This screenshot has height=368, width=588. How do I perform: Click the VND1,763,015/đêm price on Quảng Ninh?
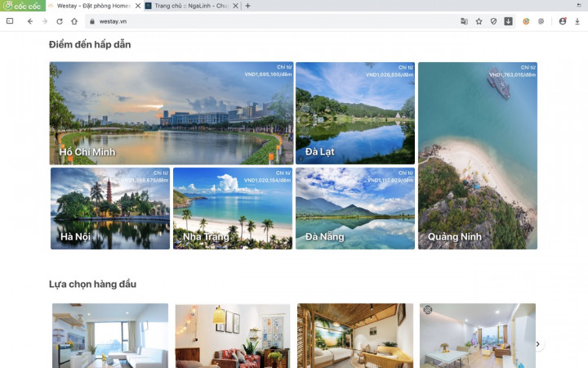(x=512, y=74)
